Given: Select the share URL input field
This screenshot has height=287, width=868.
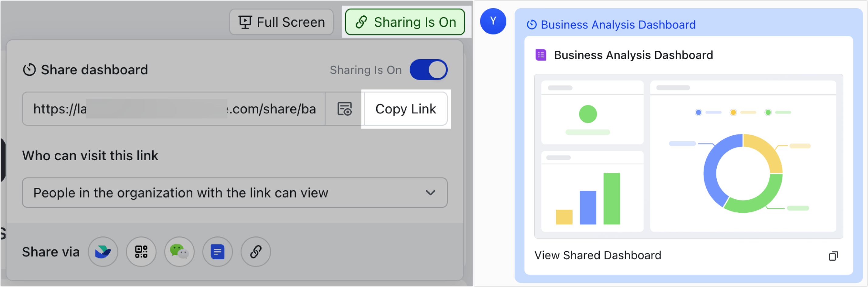Looking at the screenshot, I should pyautogui.click(x=174, y=109).
